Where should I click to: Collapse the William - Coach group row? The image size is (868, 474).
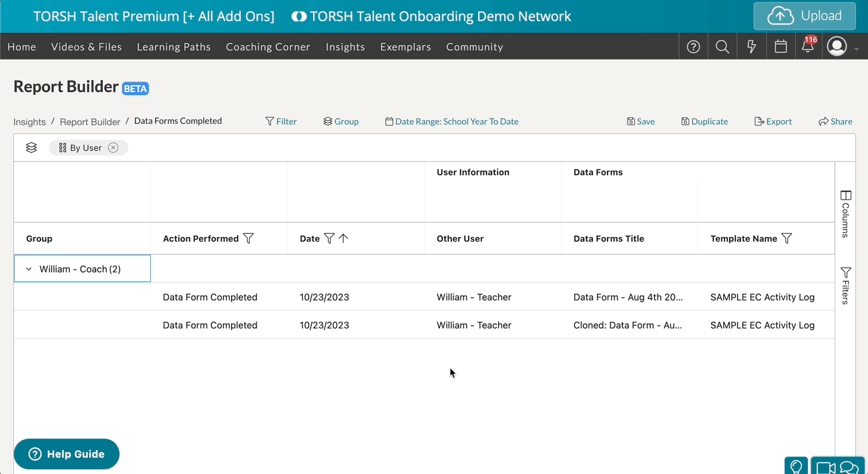pyautogui.click(x=29, y=269)
